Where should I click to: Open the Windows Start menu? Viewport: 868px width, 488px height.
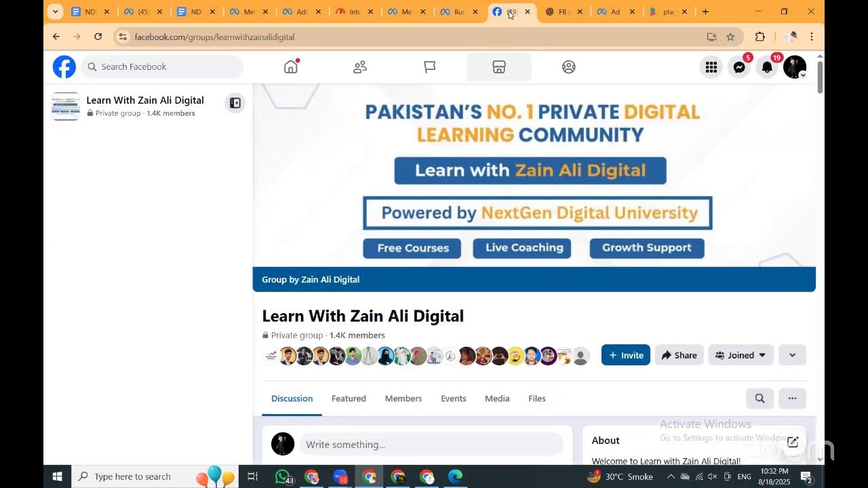point(57,476)
